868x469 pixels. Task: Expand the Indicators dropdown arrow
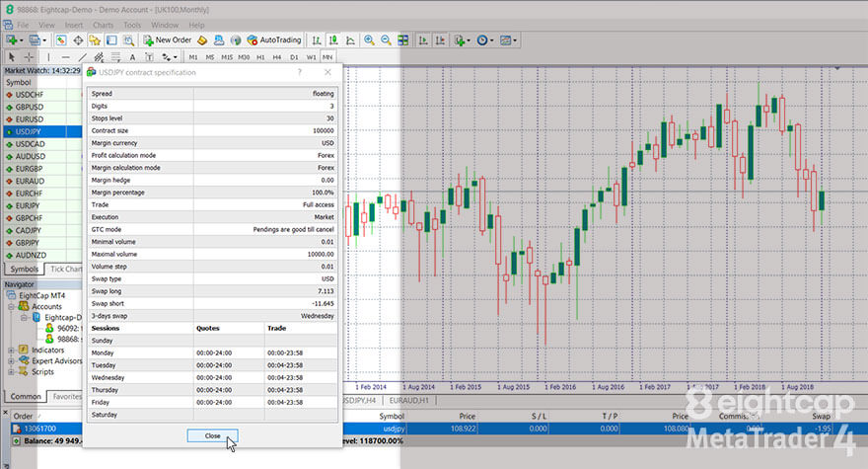pos(469,40)
